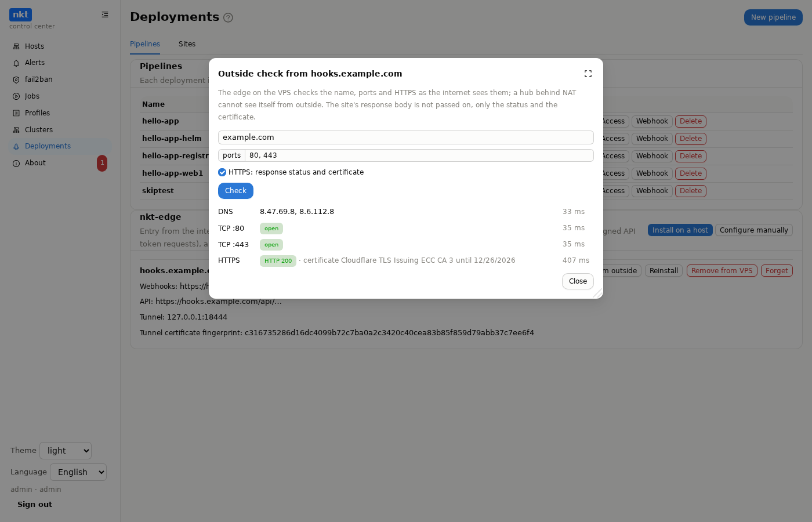Viewport: 812px width, 522px height.
Task: Switch to the Pipelines tab
Action: pos(145,44)
